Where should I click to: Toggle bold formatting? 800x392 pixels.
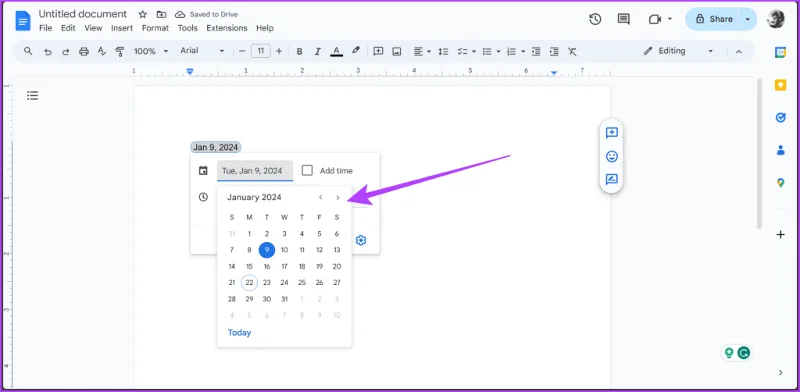(299, 51)
